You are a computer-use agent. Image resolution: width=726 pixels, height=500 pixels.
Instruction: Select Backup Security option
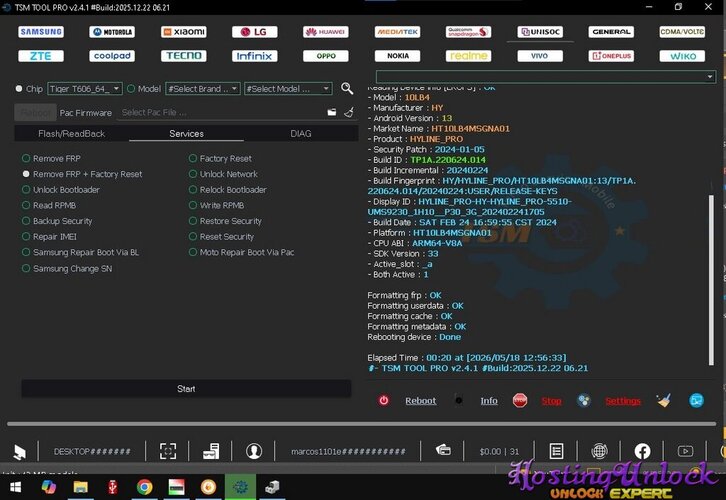point(57,221)
